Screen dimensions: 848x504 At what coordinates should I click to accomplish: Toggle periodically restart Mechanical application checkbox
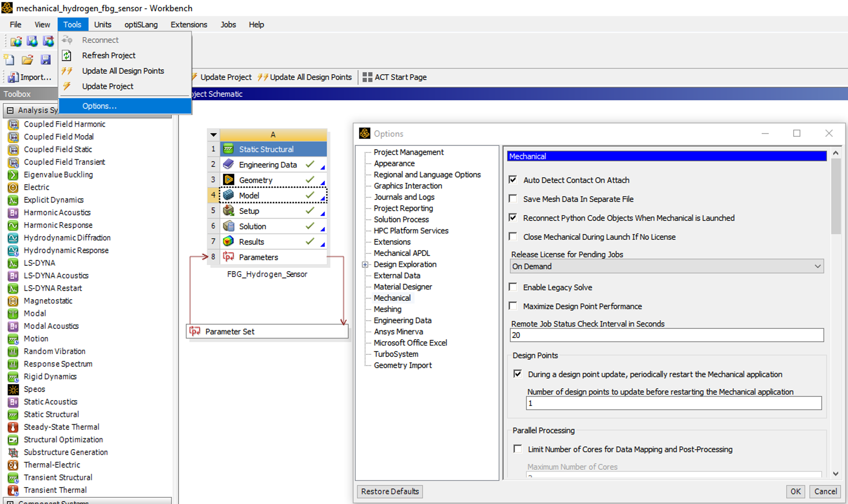coord(517,374)
